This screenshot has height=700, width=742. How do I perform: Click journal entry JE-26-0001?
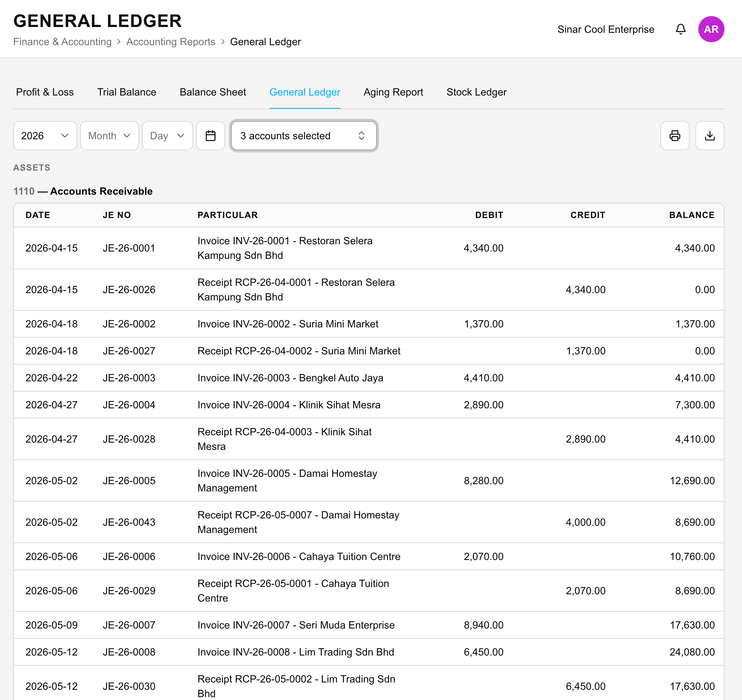pyautogui.click(x=129, y=248)
